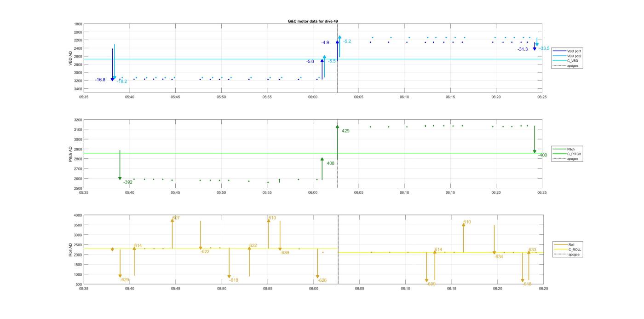This screenshot has width=644, height=319.
Task: Click the "-31.3" VBD annotation
Action: 523,49
